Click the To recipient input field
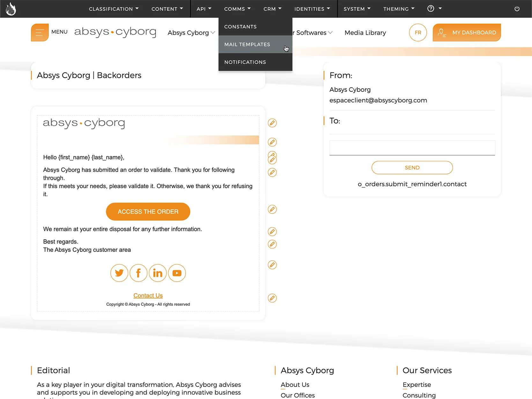Image resolution: width=532 pixels, height=399 pixels. 412,148
